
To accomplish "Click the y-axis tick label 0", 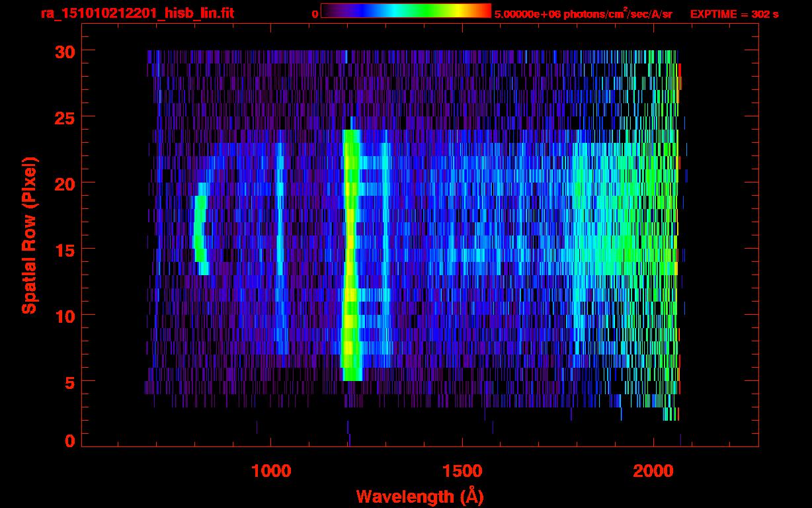I will coord(69,441).
